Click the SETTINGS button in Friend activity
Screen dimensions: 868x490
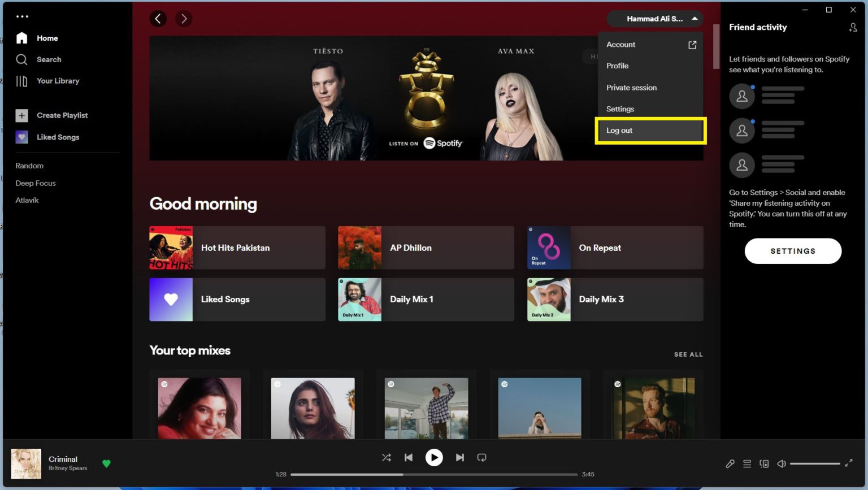(x=793, y=251)
